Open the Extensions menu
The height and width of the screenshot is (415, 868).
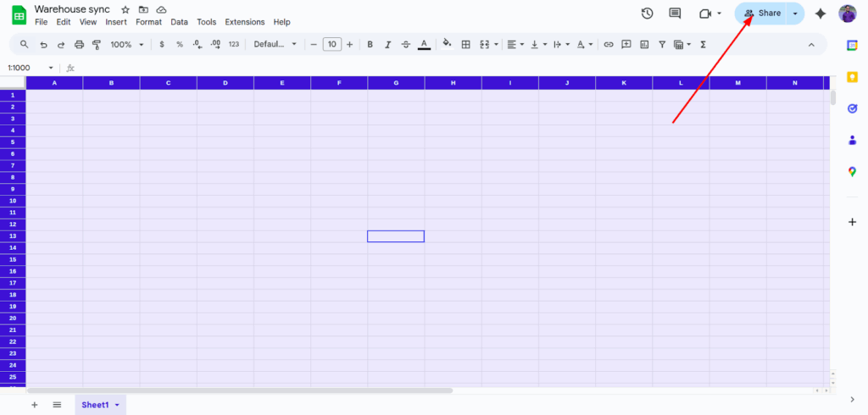244,22
